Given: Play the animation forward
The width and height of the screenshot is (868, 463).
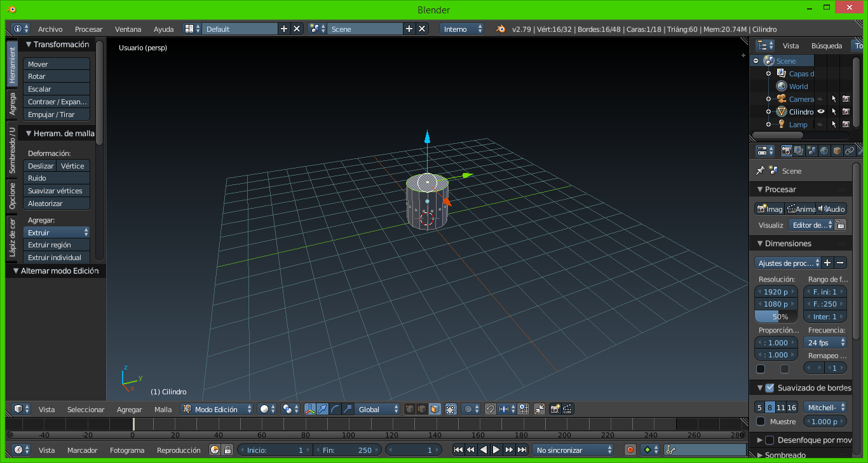Looking at the screenshot, I should 496,450.
